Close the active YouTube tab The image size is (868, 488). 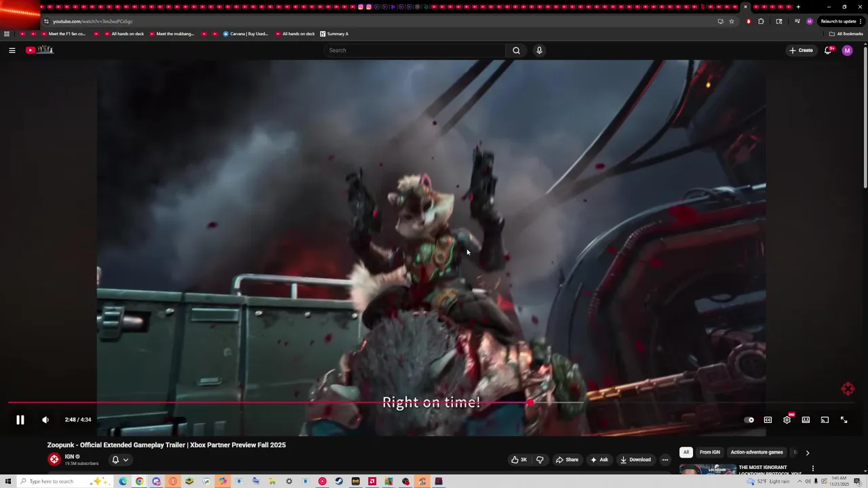click(x=745, y=7)
